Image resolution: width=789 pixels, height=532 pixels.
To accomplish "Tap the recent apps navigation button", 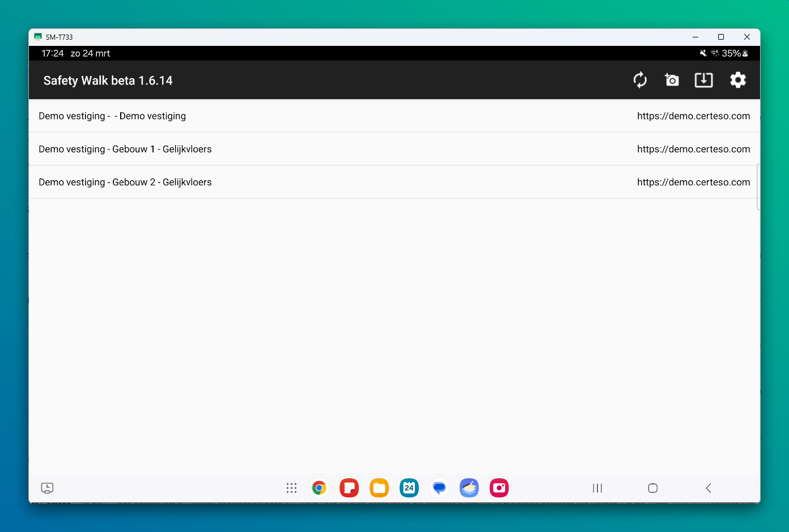I will click(597, 488).
